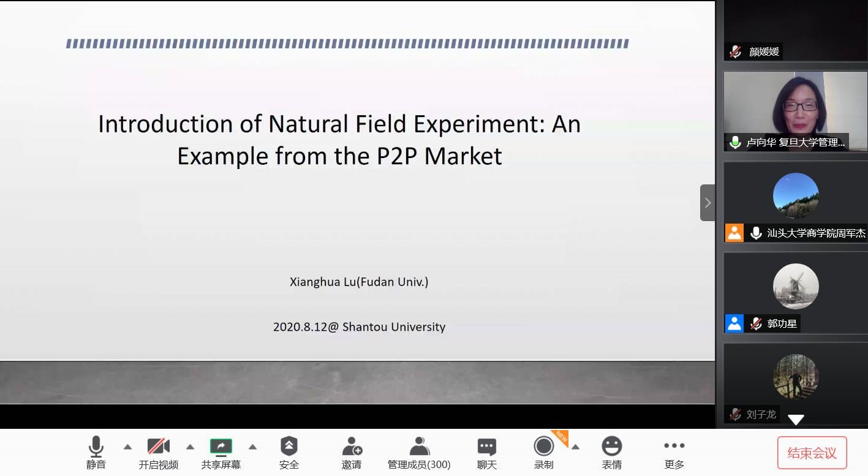The image size is (868, 476).
Task: Open the 安全 security shield icon
Action: click(289, 452)
